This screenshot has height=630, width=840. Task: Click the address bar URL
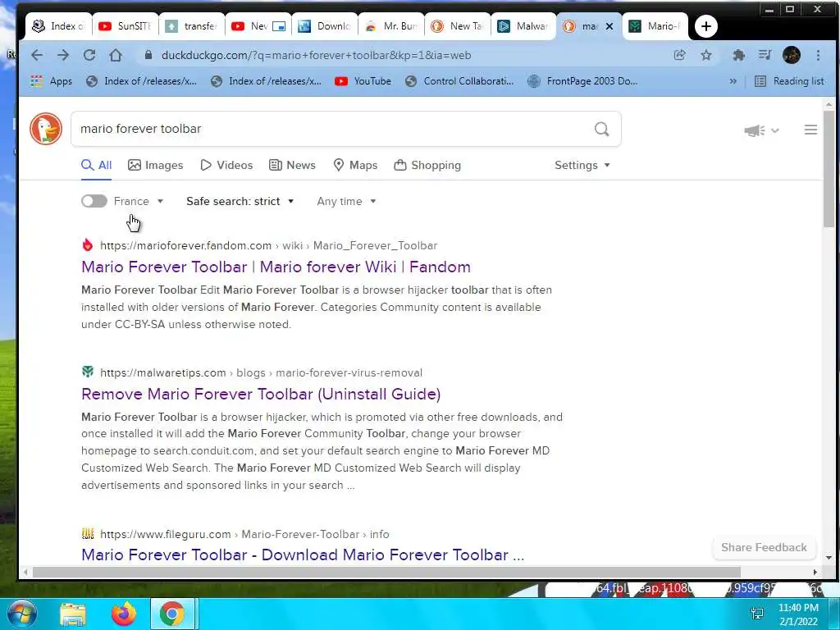click(x=316, y=55)
